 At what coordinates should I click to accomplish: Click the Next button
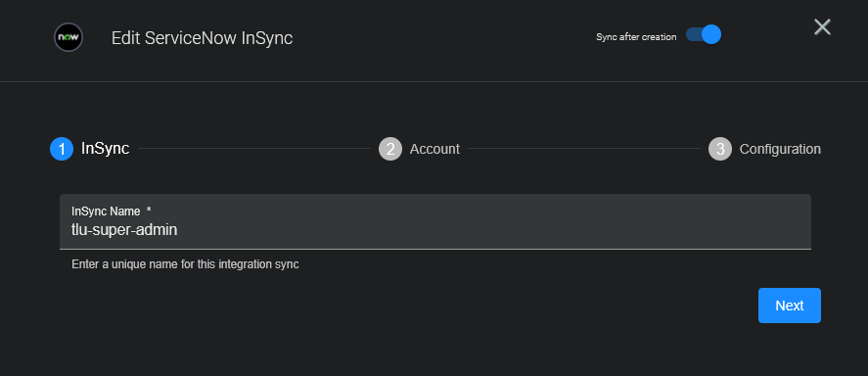point(790,305)
